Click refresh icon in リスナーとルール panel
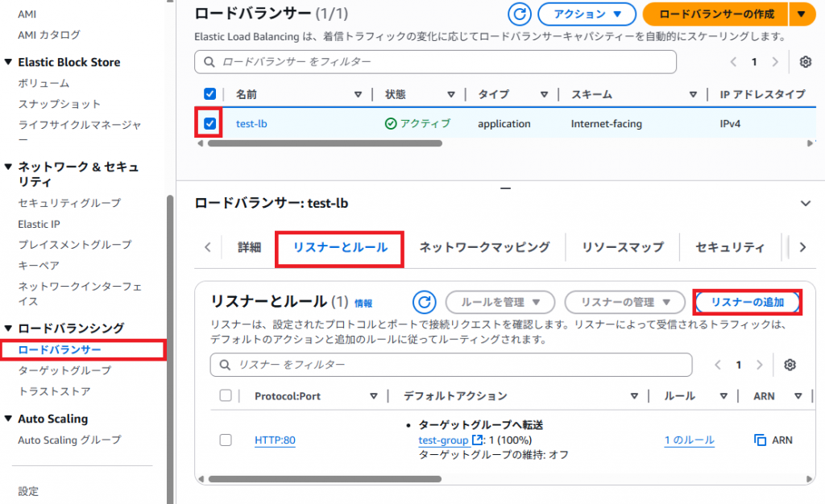 tap(424, 302)
